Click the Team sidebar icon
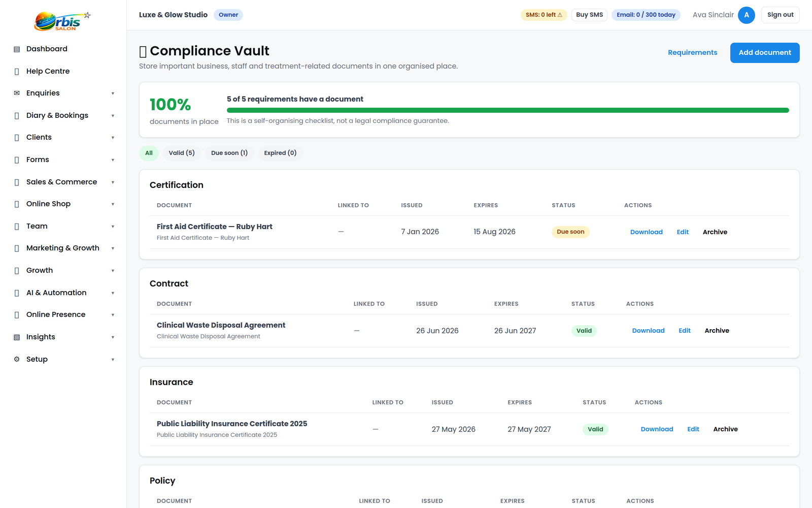Viewport: 812px width, 508px height. 17,227
